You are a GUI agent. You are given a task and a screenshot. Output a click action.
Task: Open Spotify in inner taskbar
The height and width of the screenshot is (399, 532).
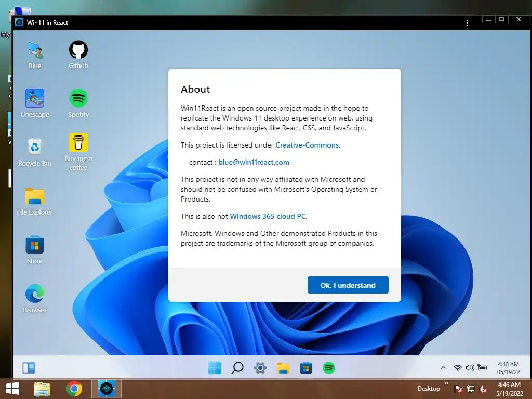pos(329,368)
